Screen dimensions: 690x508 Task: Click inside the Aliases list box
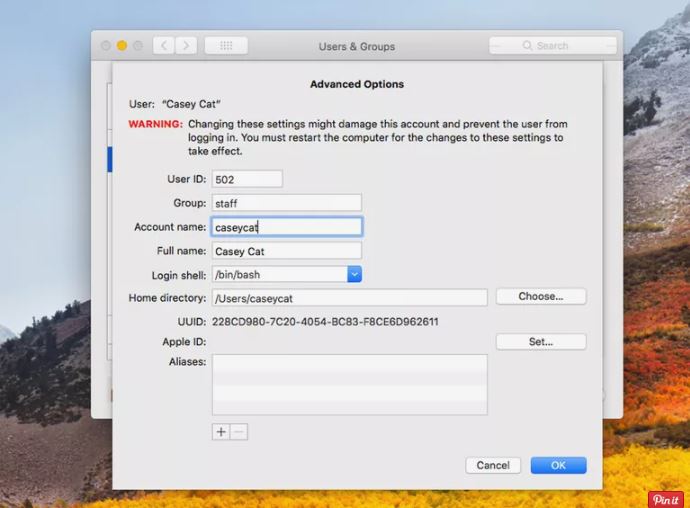pos(350,385)
